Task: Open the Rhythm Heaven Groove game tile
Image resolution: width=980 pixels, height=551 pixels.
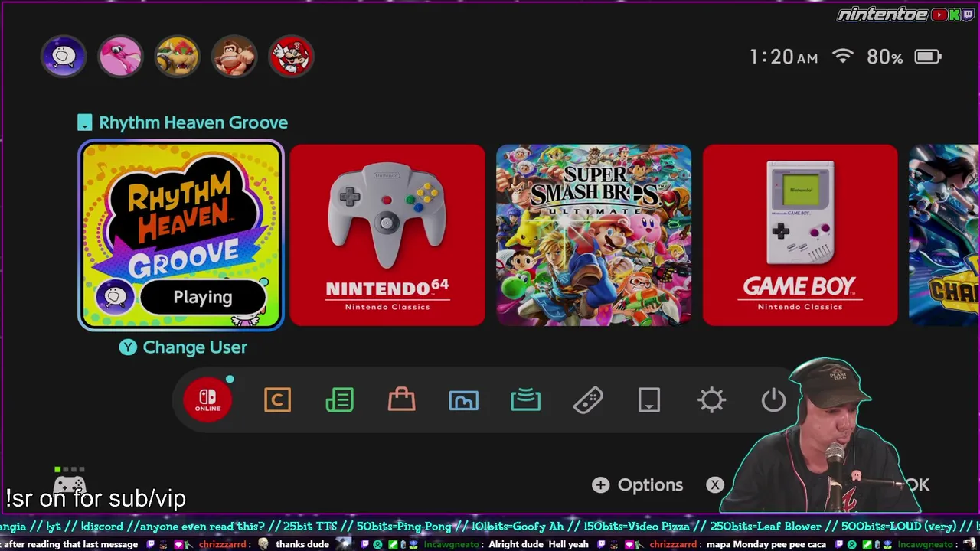Action: point(181,235)
